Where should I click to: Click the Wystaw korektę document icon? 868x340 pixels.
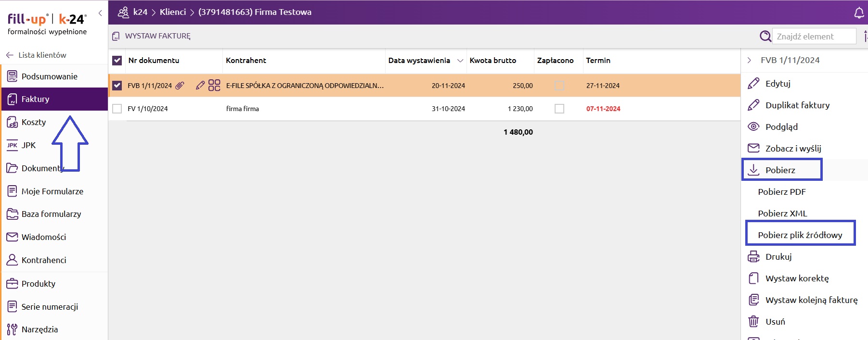coord(753,278)
